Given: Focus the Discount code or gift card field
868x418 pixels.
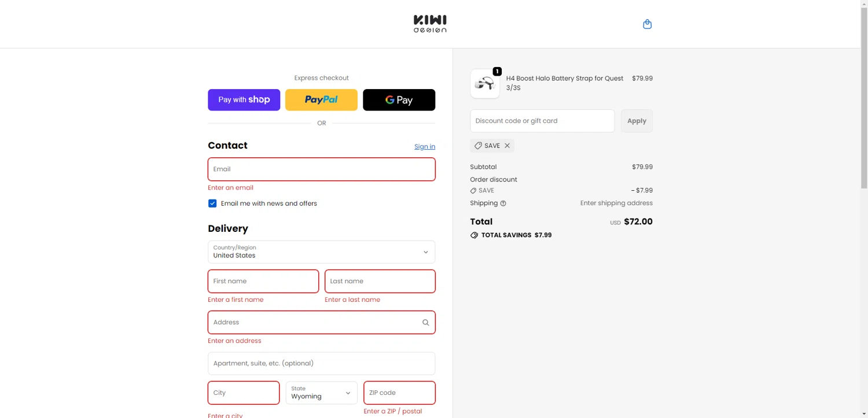Looking at the screenshot, I should pos(542,121).
